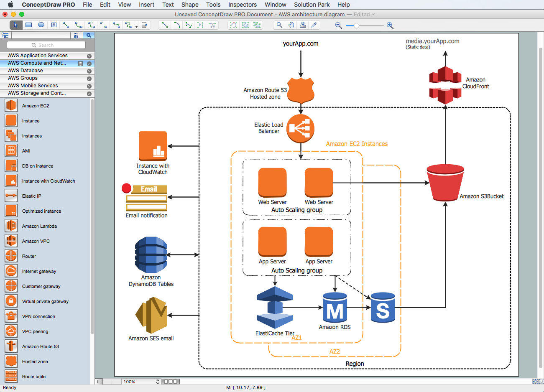
Task: Switch library view to icon grid mode
Action: (77, 35)
